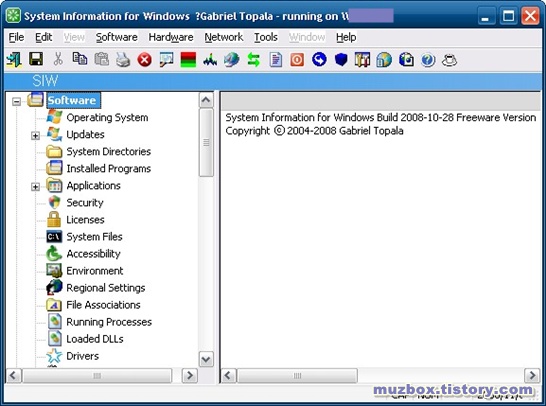The height and width of the screenshot is (406, 546).
Task: Select Installed Programs in the tree
Action: click(108, 169)
